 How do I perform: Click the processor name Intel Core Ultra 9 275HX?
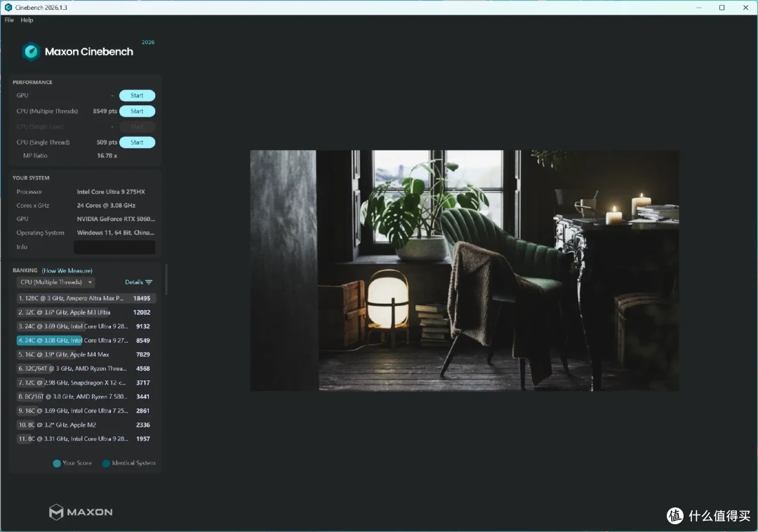coord(111,192)
